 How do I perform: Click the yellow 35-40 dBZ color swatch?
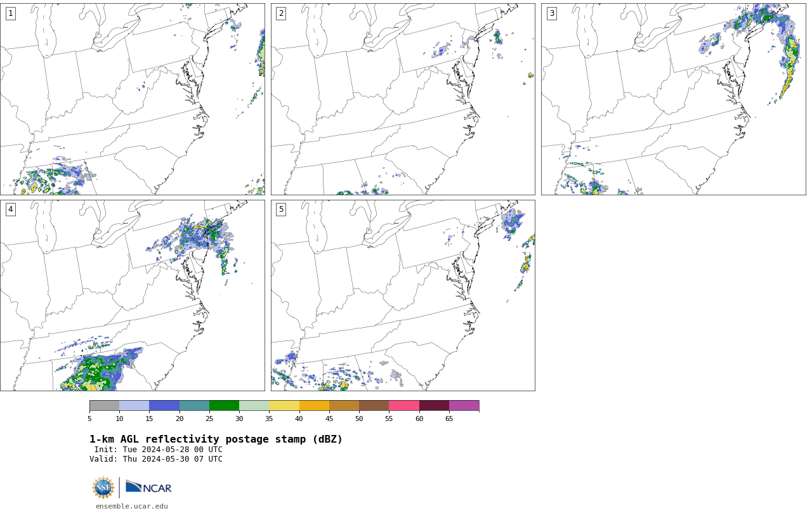coord(284,406)
